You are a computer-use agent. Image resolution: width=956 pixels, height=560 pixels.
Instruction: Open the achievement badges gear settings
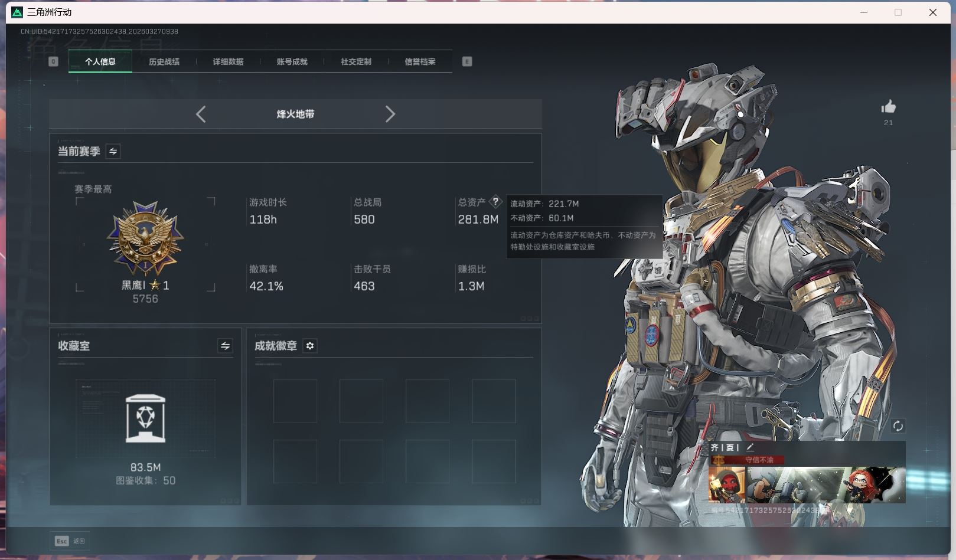point(310,346)
